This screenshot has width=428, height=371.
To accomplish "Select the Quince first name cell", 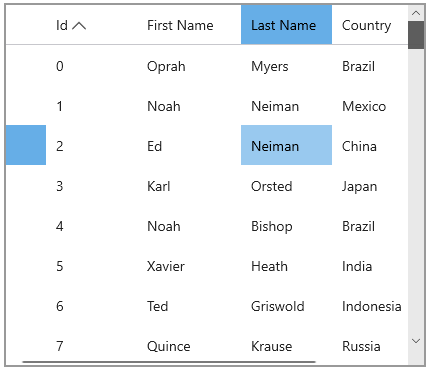I will point(189,346).
